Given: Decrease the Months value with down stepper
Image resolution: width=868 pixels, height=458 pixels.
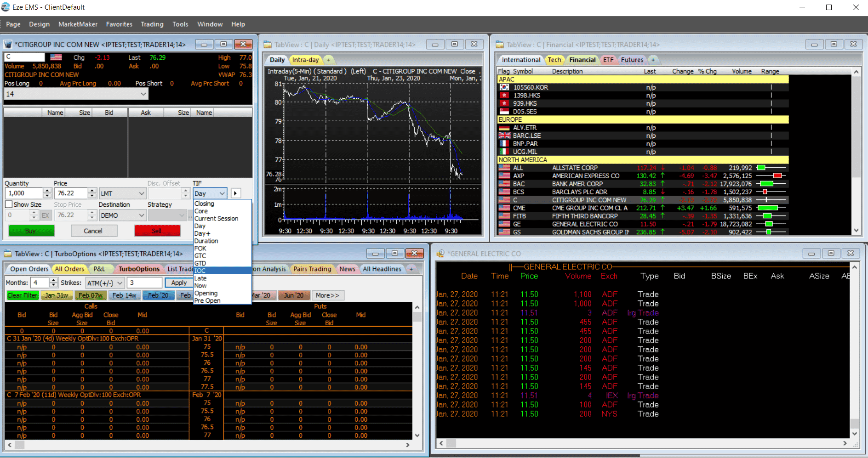Looking at the screenshot, I should tap(53, 285).
